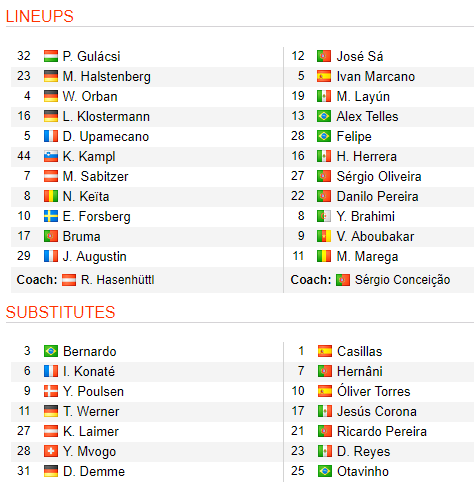Select T. Werner in substitutes
The image size is (474, 486).
tap(91, 412)
